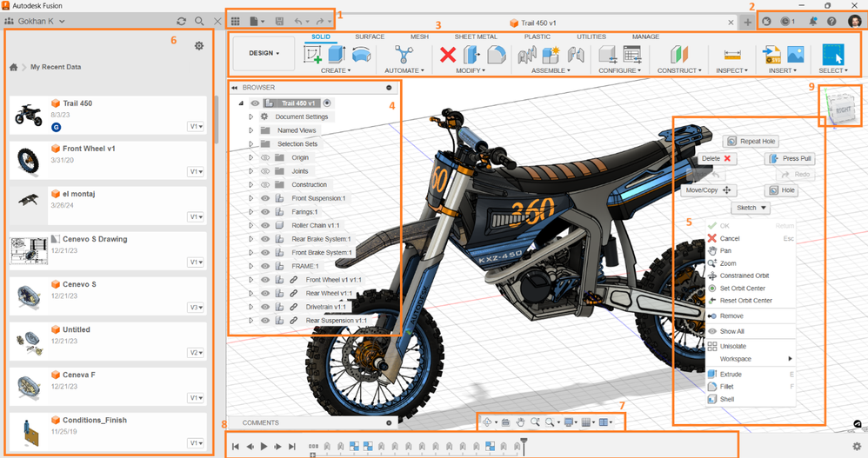Click the Save icon in top toolbar
Screen dimensions: 868x458
point(279,21)
